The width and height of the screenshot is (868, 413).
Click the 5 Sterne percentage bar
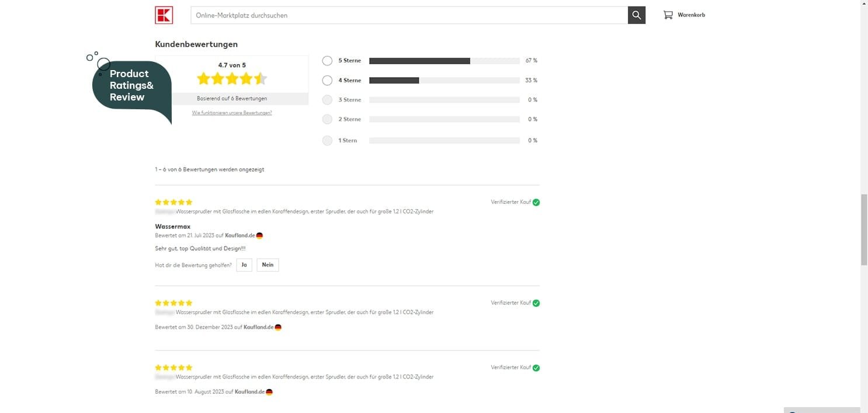(444, 61)
